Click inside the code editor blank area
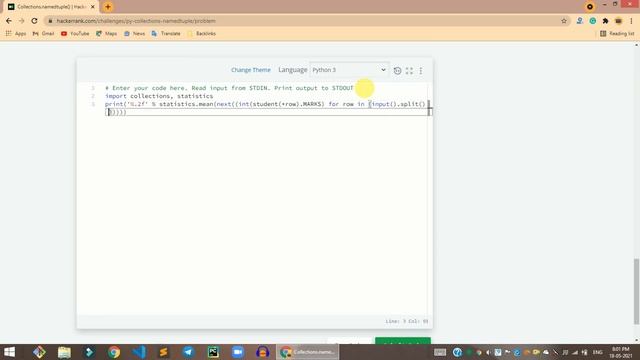This screenshot has height=360, width=640. point(253,212)
